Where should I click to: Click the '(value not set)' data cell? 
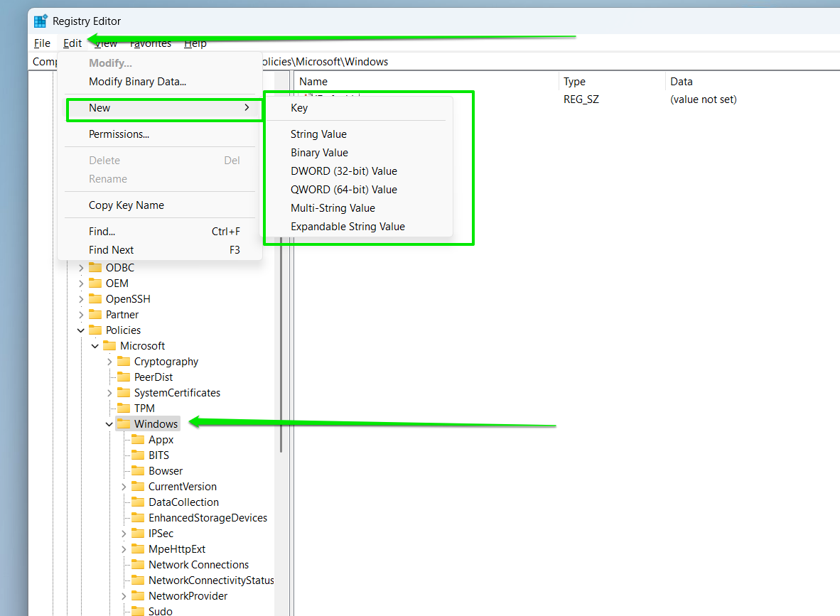pyautogui.click(x=704, y=99)
